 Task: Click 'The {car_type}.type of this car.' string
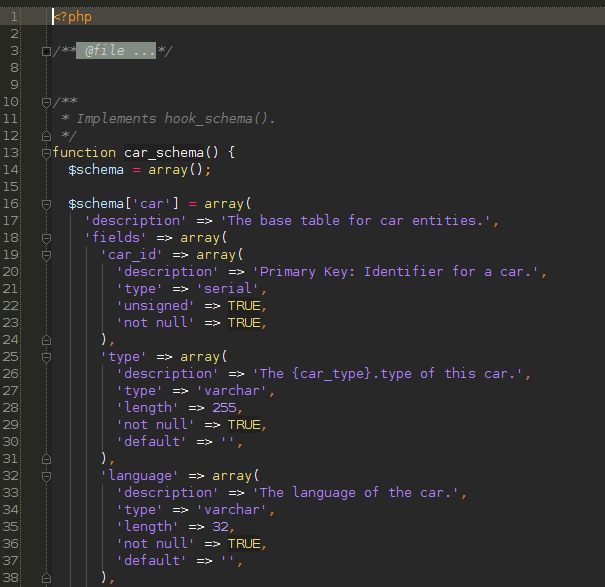(388, 374)
